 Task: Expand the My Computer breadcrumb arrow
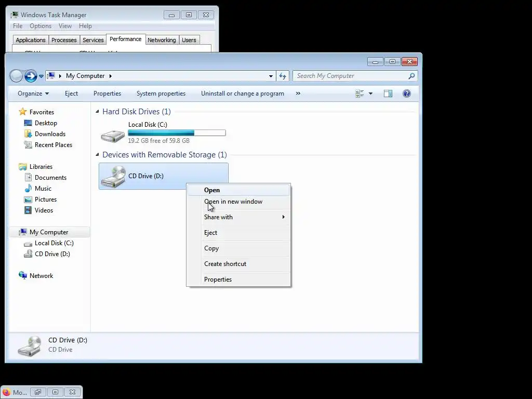coord(110,76)
